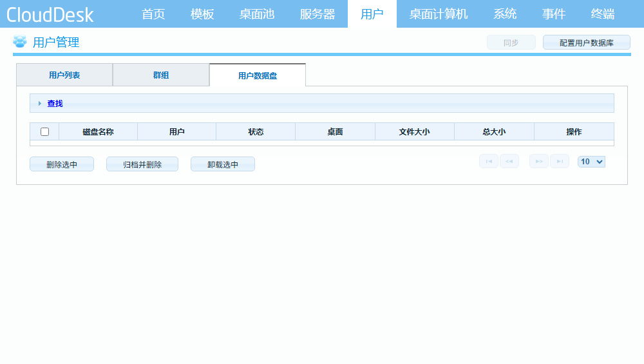644x364 pixels.
Task: Open the 桌面池 menu
Action: click(257, 14)
